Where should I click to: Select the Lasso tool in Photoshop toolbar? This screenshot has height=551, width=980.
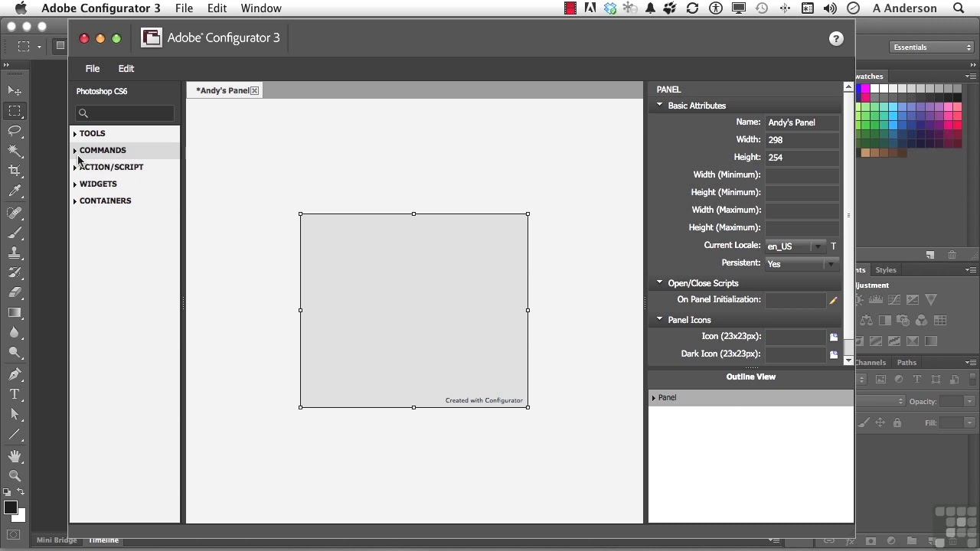pos(15,131)
